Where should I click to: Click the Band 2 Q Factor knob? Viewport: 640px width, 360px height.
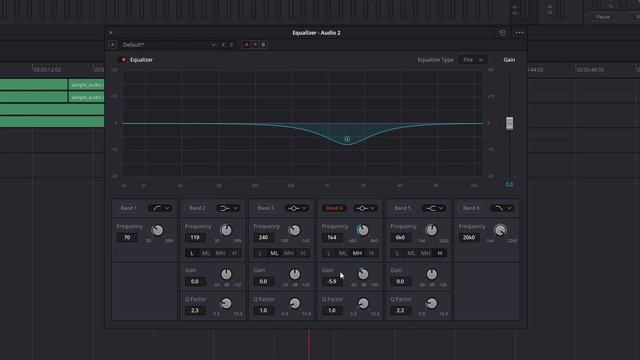[226, 303]
